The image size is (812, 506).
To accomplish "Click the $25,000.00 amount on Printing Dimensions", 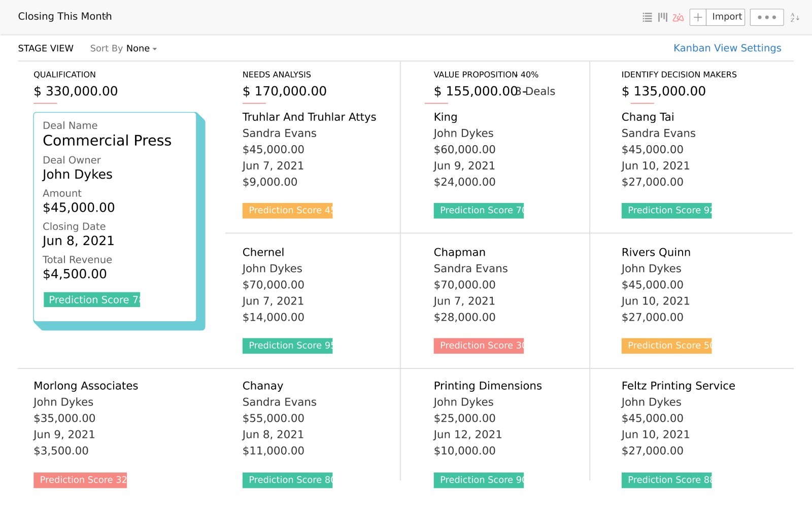I will [464, 418].
